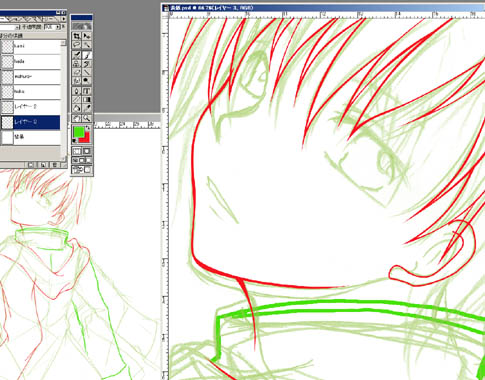
Task: Select the Zoom magnifier tool
Action: [87, 118]
